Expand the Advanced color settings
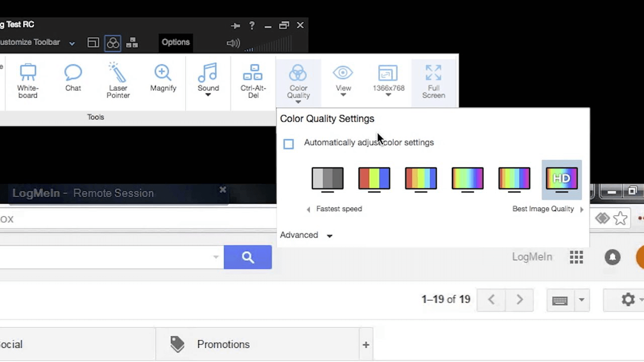The image size is (644, 362). (306, 235)
